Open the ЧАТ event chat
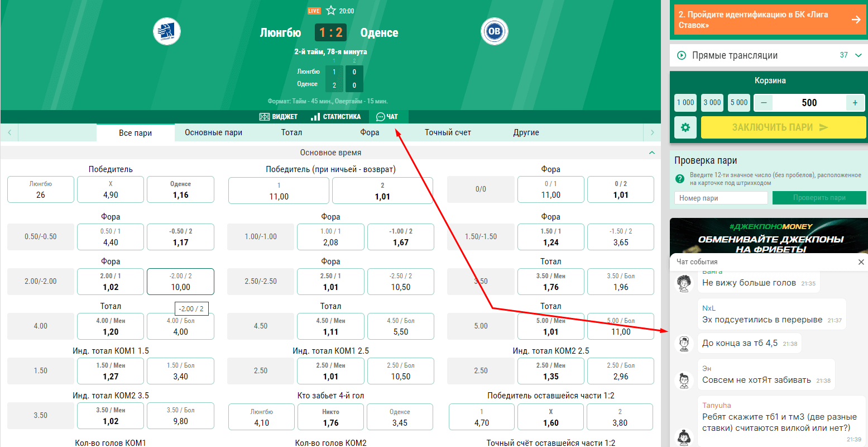The image size is (868, 447). (x=387, y=117)
